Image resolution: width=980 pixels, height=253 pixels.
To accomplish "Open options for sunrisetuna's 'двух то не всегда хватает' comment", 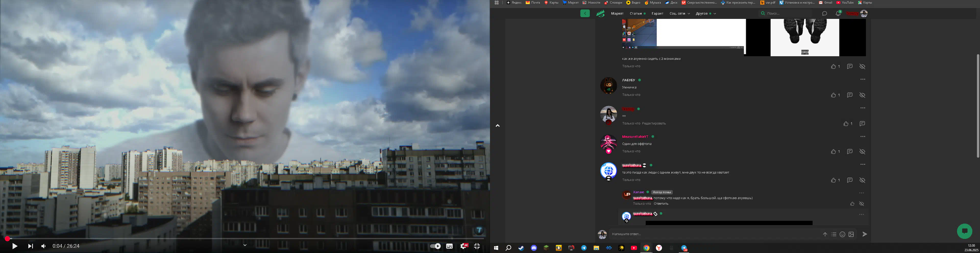I will point(863,165).
